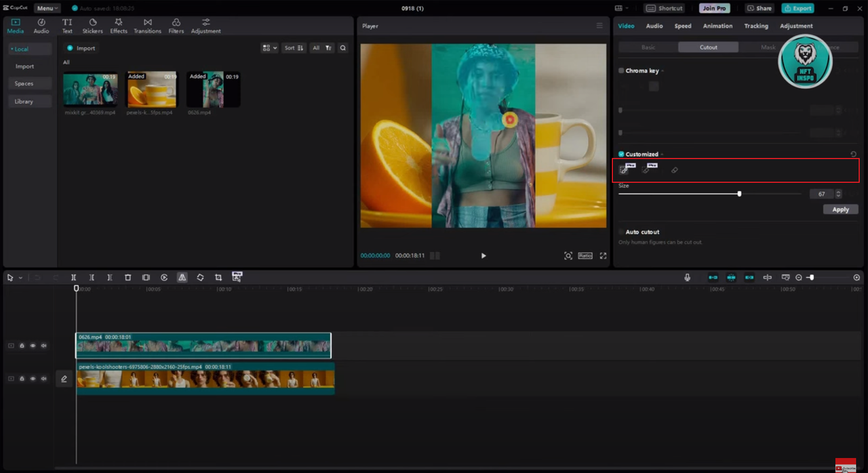Screen dimensions: 868x473
Task: Enter fullscreen preview in the Player
Action: click(x=603, y=255)
